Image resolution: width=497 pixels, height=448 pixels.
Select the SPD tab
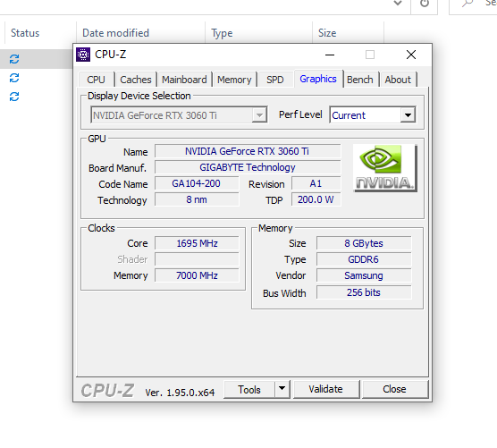(274, 80)
